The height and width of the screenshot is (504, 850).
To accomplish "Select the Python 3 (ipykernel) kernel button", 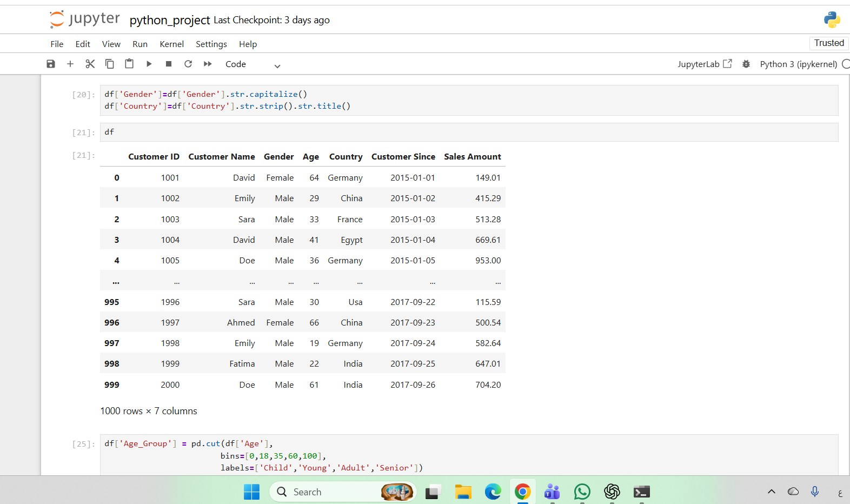I will coord(798,64).
